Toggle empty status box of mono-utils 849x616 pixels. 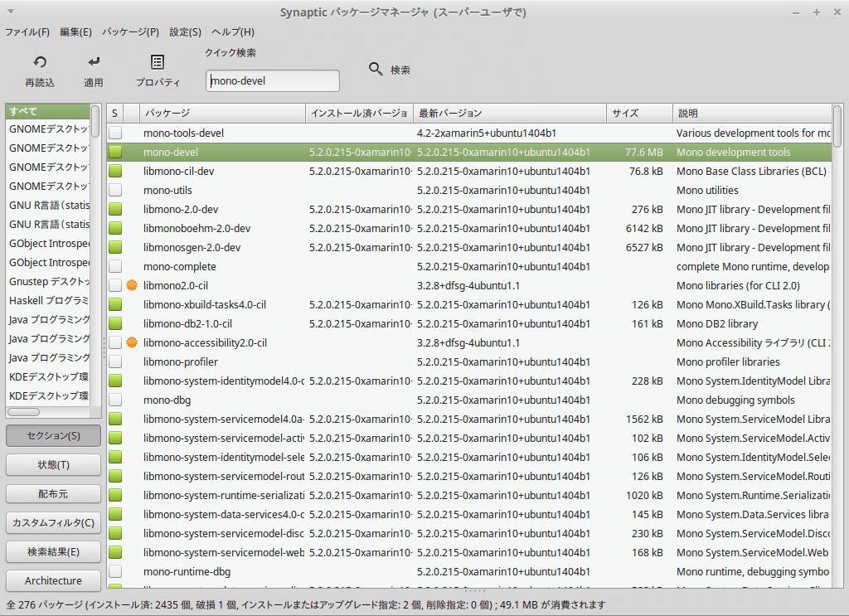114,190
